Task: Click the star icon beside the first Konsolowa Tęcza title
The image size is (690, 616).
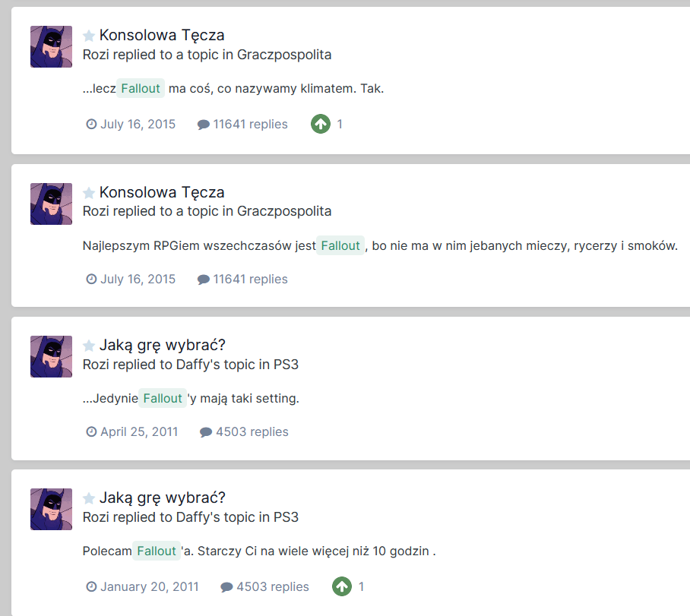Action: (x=89, y=35)
